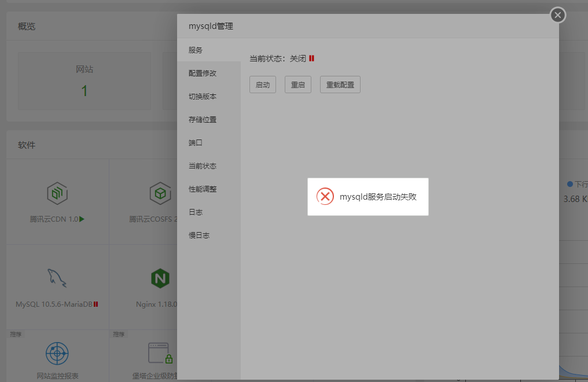Screen dimensions: 588x382
Task: Click the 重启 restart button
Action: pyautogui.click(x=297, y=84)
